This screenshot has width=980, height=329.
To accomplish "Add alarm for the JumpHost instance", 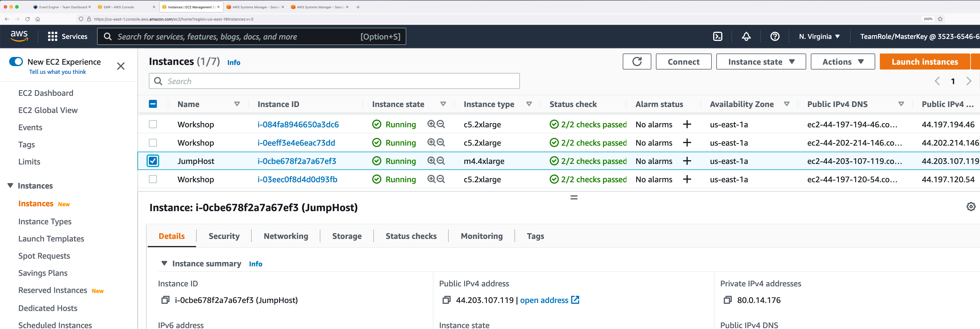I will (x=687, y=161).
